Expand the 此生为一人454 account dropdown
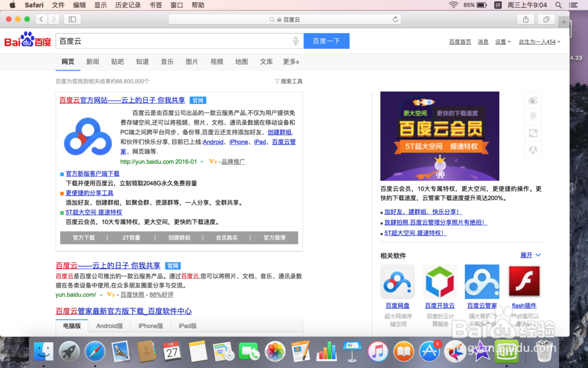The height and width of the screenshot is (368, 588). 537,41
